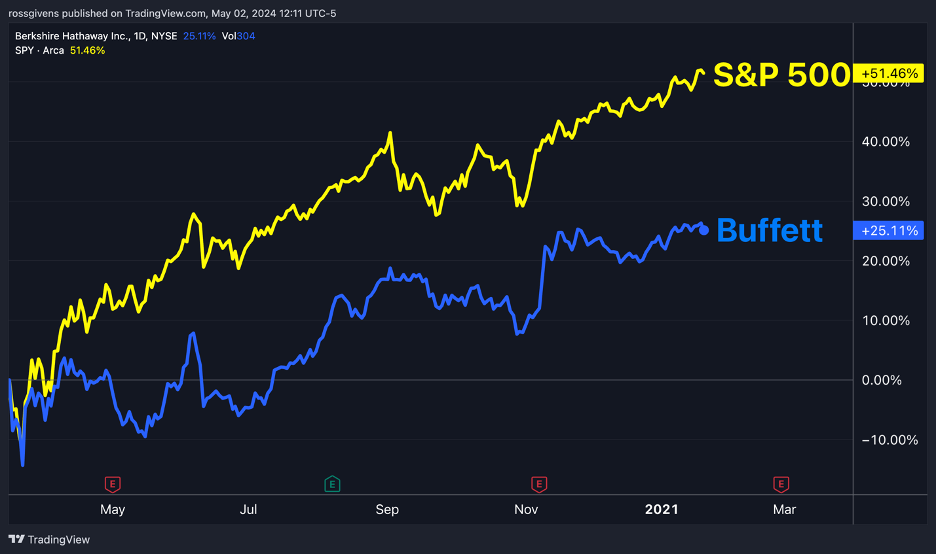Click the May label on the time axis

(x=113, y=509)
